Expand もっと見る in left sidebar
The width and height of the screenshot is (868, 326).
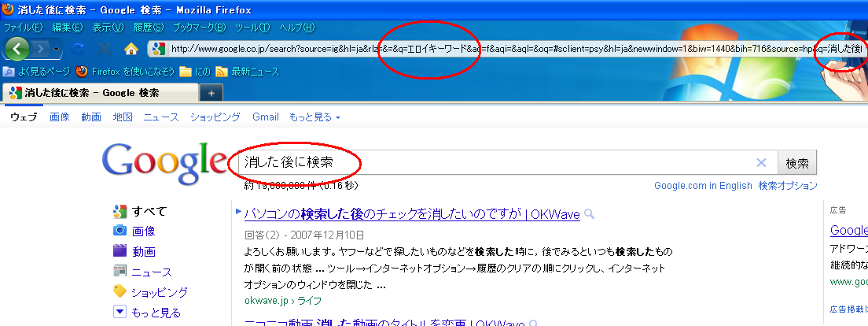point(147,313)
